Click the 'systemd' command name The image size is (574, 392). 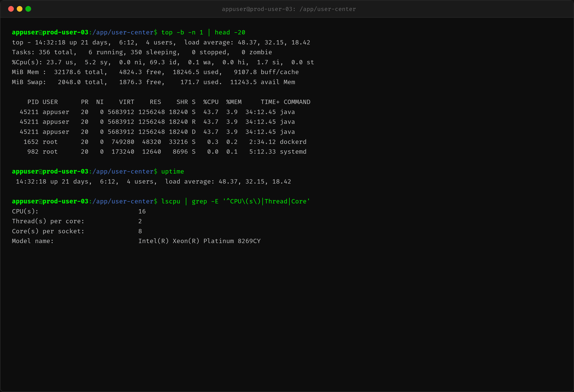pos(293,152)
